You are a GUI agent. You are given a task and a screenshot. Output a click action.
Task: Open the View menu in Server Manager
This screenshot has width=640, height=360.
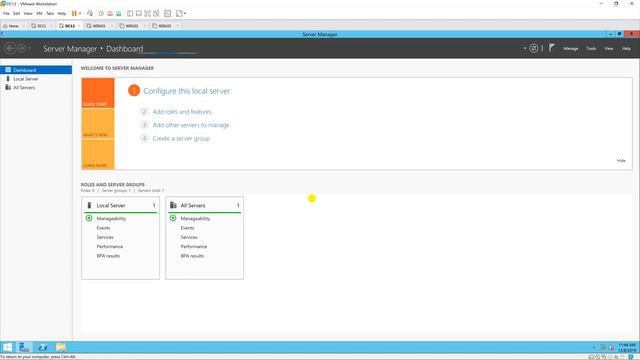coord(609,49)
